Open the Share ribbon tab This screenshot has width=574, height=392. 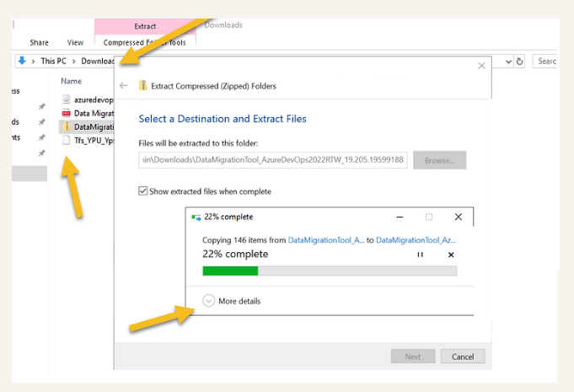tap(39, 42)
